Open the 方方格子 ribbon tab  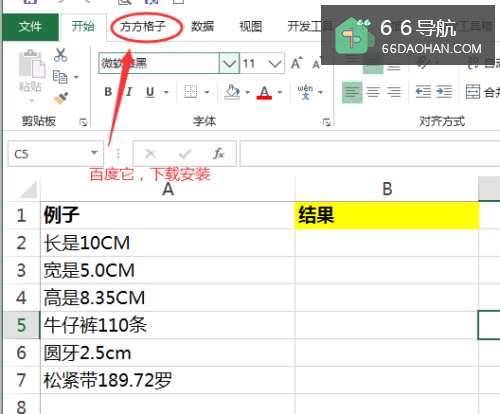pos(143,26)
